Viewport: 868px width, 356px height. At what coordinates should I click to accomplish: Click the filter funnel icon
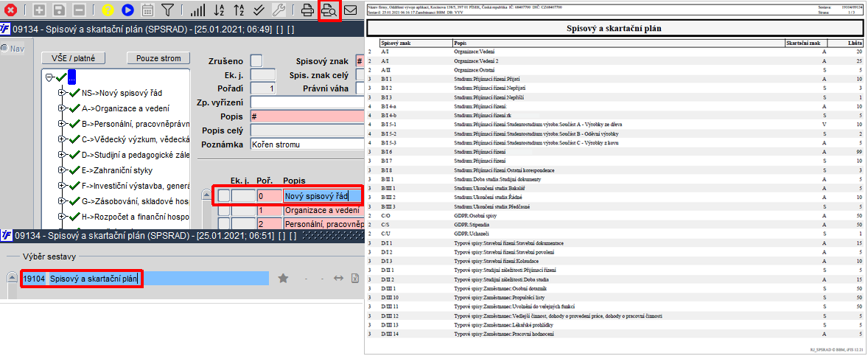(168, 10)
